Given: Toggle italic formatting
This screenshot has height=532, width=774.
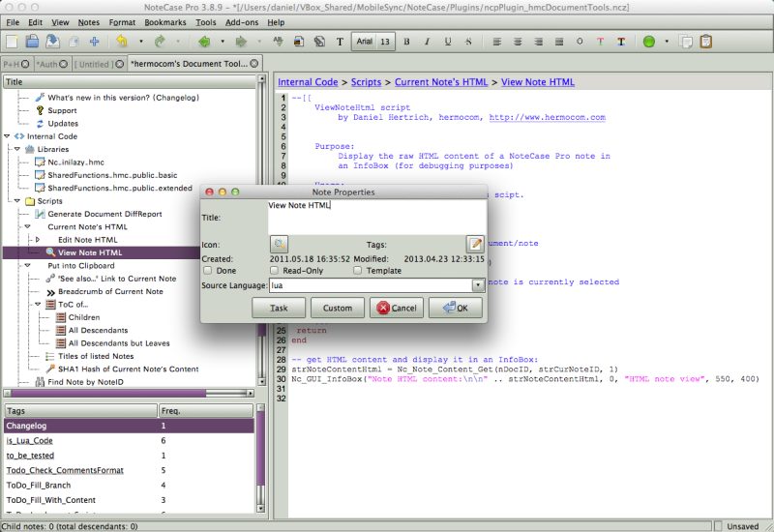Looking at the screenshot, I should pyautogui.click(x=427, y=42).
